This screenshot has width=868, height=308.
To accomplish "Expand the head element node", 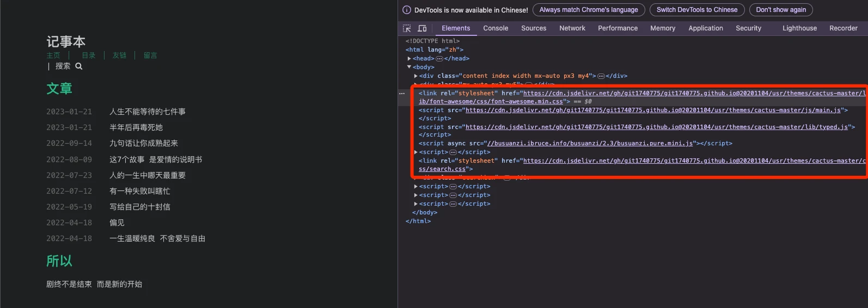I will [x=409, y=59].
